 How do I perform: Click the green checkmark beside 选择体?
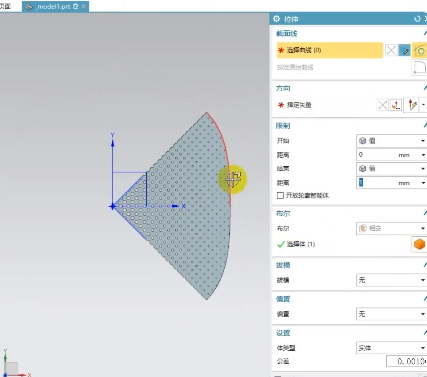pyautogui.click(x=281, y=244)
